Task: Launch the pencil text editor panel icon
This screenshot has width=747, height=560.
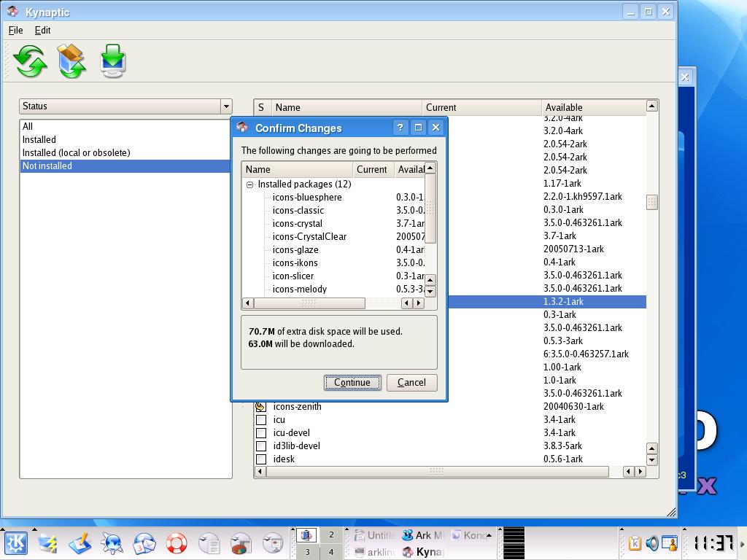Action: click(x=80, y=543)
